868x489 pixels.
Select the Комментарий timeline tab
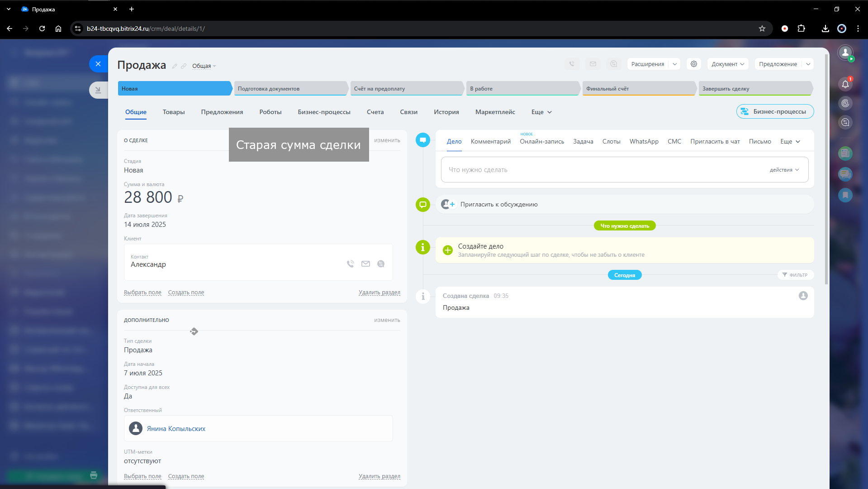[490, 141]
